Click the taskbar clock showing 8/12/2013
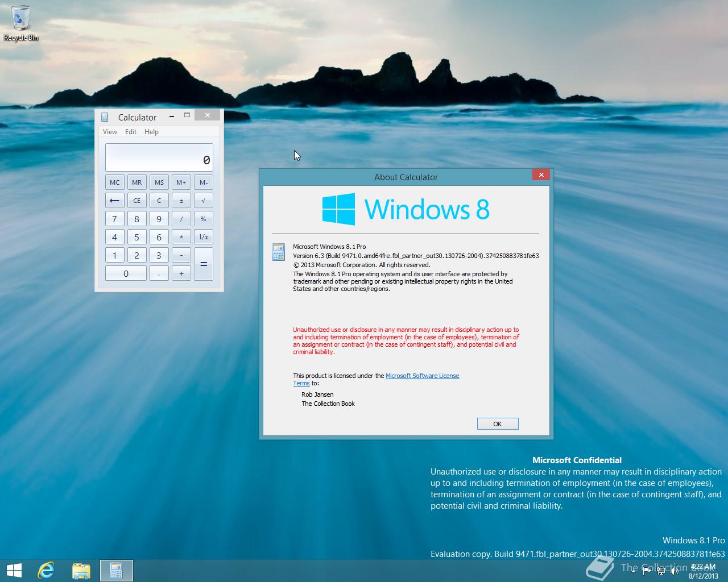 pos(704,571)
